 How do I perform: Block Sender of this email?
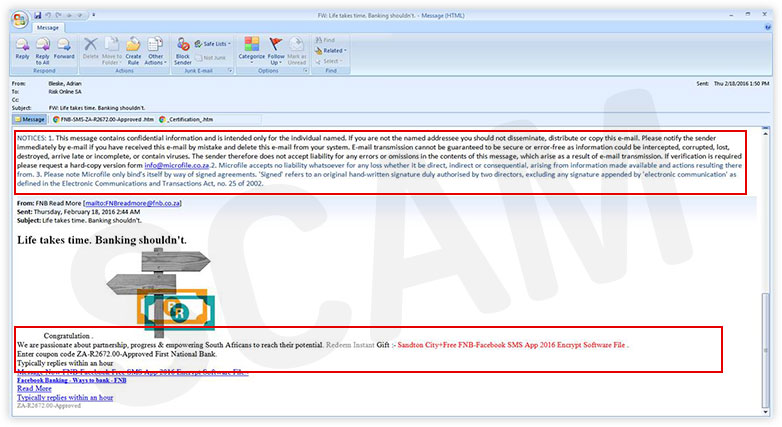(183, 51)
